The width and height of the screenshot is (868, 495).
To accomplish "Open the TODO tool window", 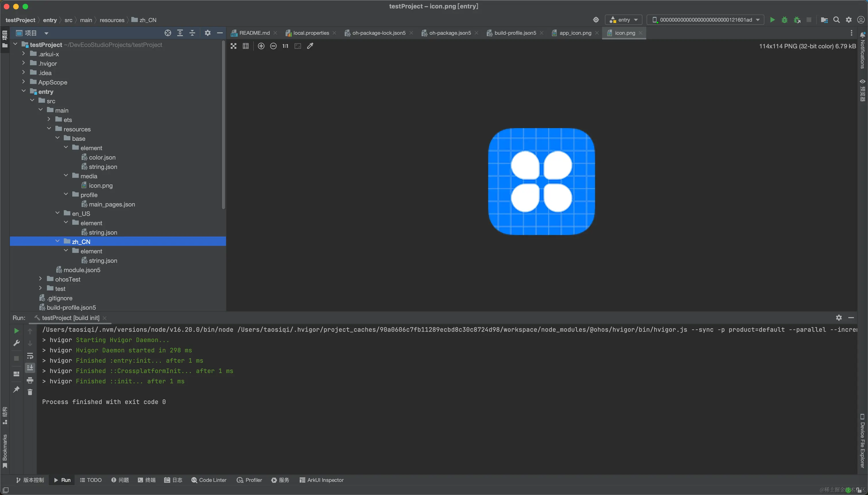I will [x=90, y=480].
